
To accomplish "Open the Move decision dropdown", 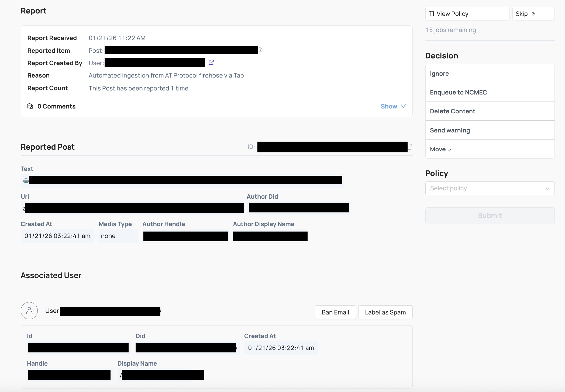I will pos(440,149).
